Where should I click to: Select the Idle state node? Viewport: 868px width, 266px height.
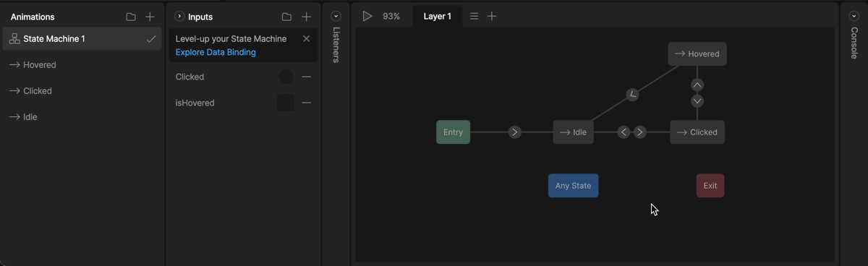coord(574,132)
